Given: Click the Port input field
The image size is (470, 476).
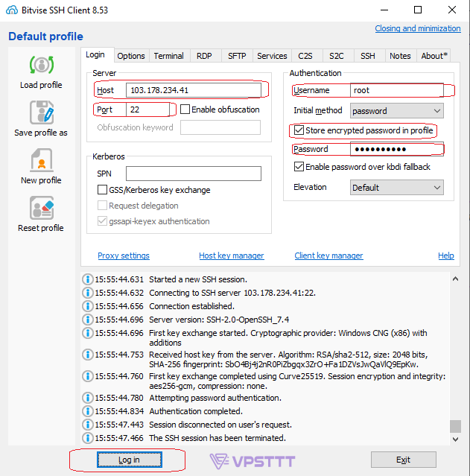Looking at the screenshot, I should coord(148,110).
